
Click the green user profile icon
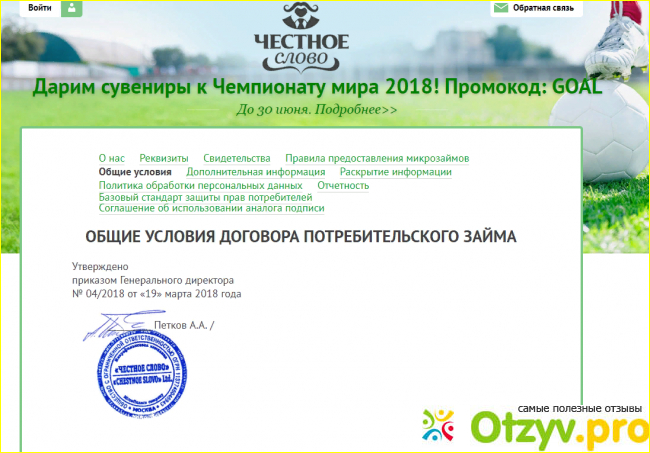point(72,8)
